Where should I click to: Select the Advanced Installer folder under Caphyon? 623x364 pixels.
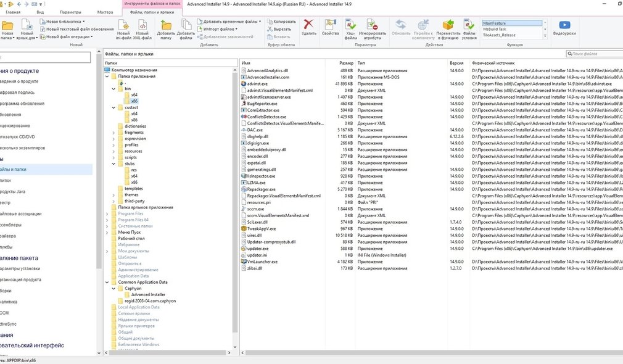[148, 295]
